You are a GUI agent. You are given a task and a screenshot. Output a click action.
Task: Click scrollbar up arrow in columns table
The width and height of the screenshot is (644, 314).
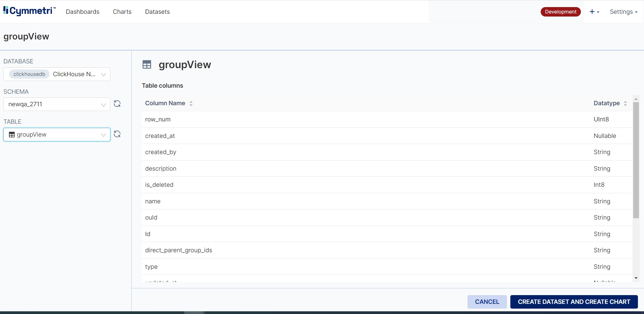636,99
